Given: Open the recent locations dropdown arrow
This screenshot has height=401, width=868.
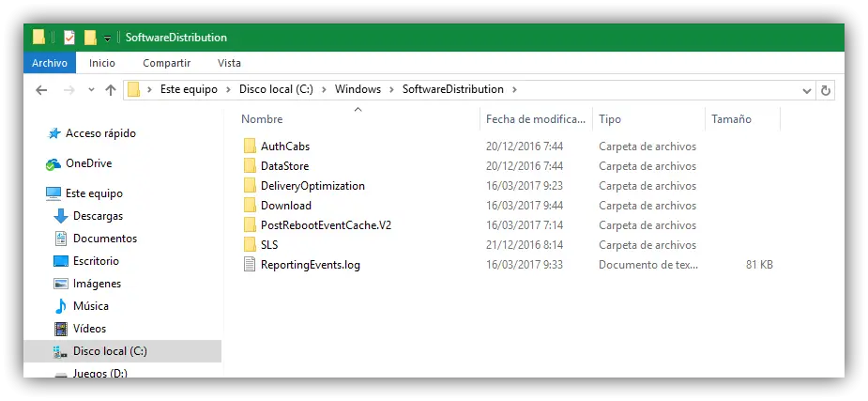Looking at the screenshot, I should pyautogui.click(x=91, y=90).
